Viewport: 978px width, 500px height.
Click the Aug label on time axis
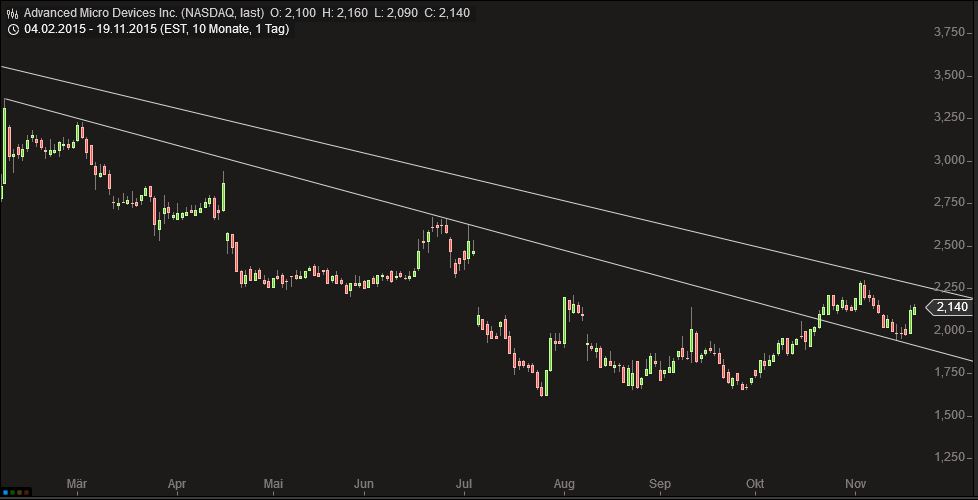pos(564,484)
